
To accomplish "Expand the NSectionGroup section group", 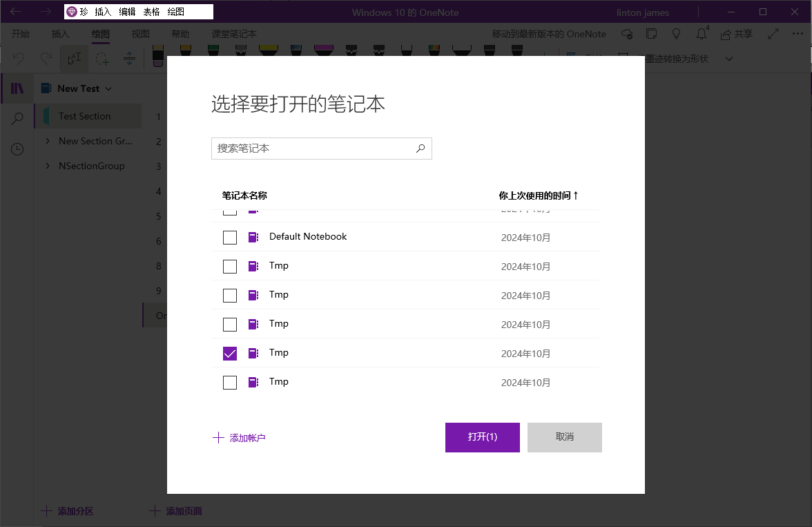I will point(48,166).
